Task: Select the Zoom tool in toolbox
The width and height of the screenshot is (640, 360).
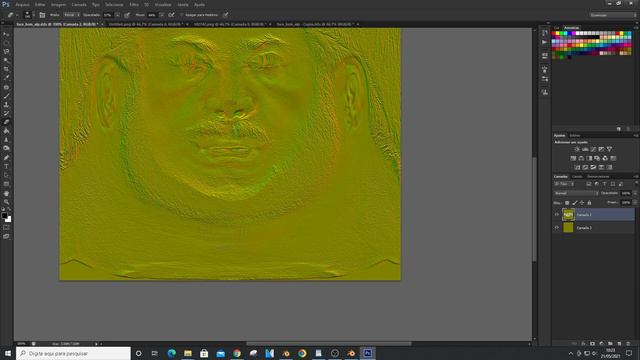Action: pyautogui.click(x=6, y=202)
